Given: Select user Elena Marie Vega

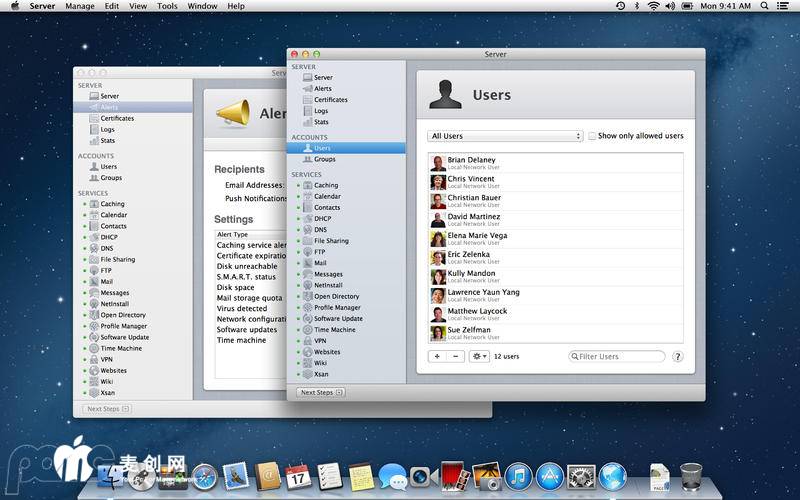Looking at the screenshot, I should pyautogui.click(x=477, y=236).
